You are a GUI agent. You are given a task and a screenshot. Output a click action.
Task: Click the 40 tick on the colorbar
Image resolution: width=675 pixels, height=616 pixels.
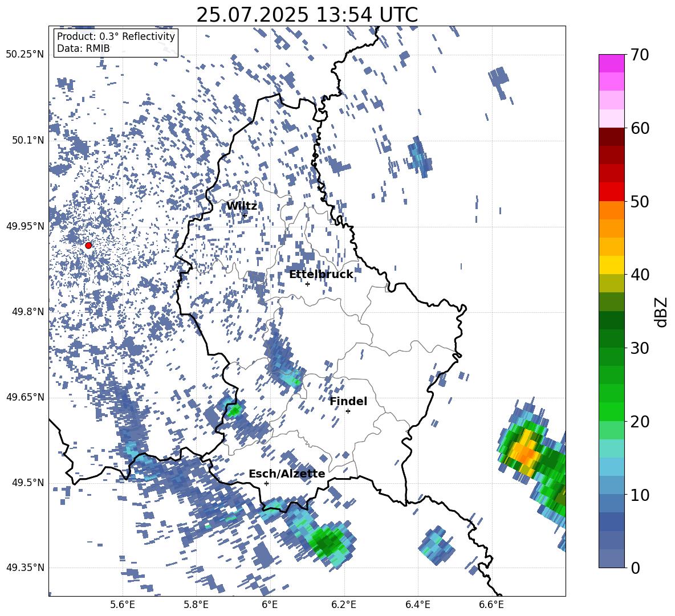640,275
